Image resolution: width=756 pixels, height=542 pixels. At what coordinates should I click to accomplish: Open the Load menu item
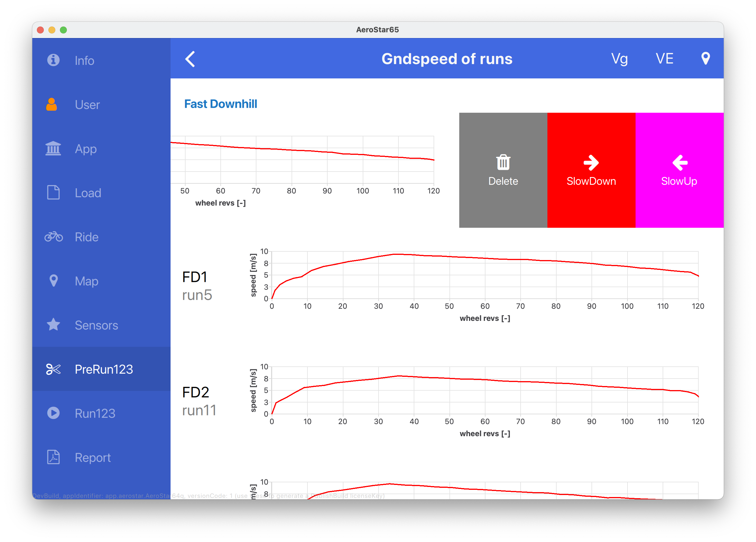coord(88,193)
